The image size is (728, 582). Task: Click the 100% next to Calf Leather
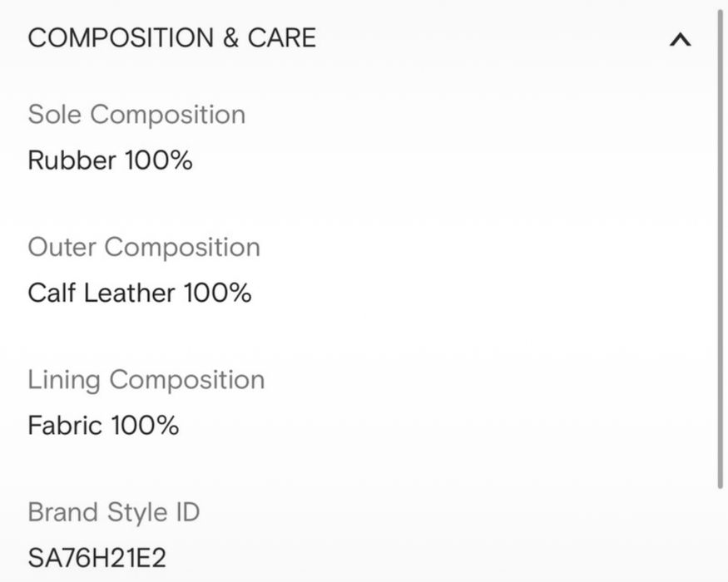[217, 293]
